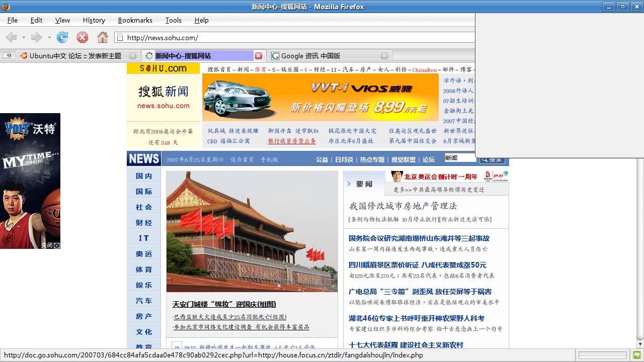Click the Toyota VIOS banner advertisement
This screenshot has width=644, height=362.
pos(320,98)
